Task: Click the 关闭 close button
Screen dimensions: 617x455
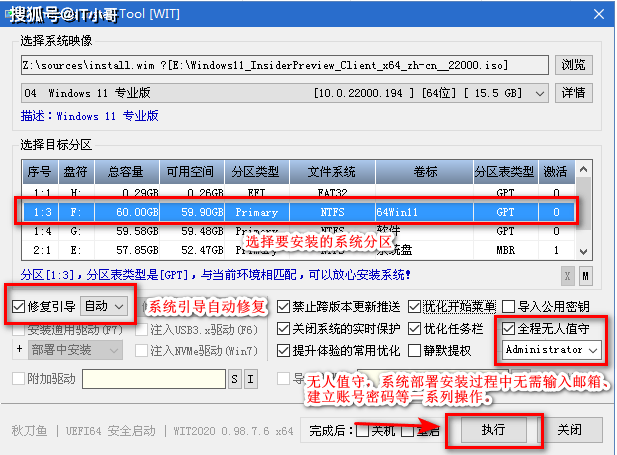Action: 569,429
